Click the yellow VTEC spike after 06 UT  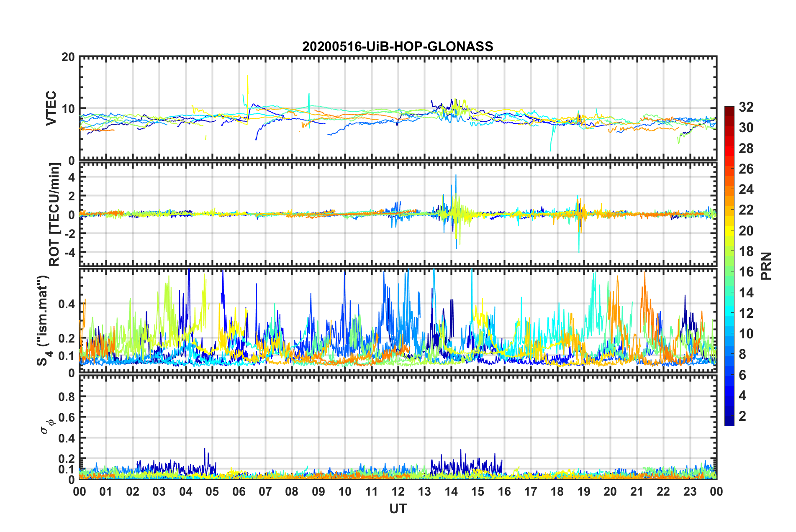point(248,99)
